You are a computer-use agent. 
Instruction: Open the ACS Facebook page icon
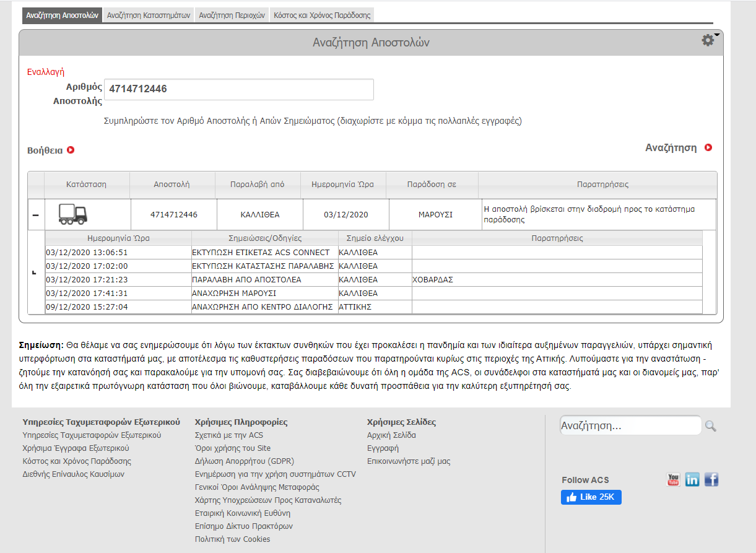[711, 479]
